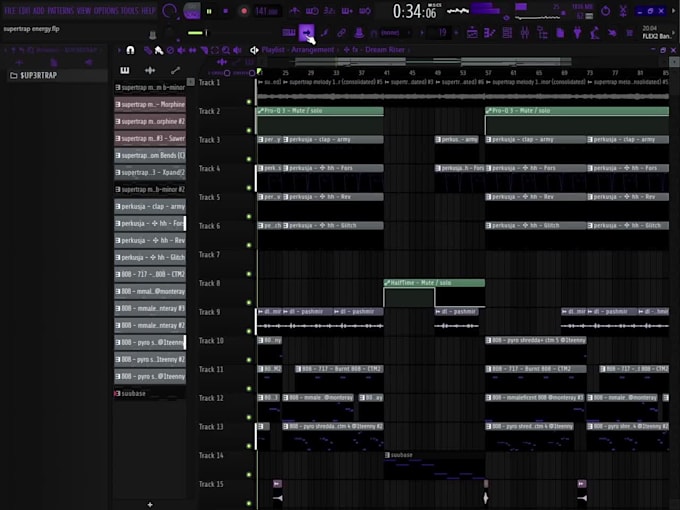Click the highlighted arrow tool in toolbar
Screen dimensions: 680x510
(307, 33)
